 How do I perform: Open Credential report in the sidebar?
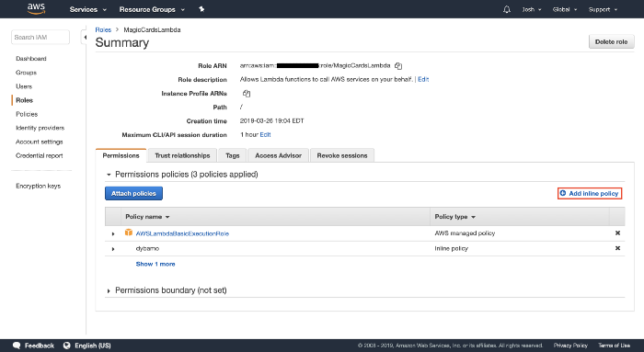tap(40, 156)
